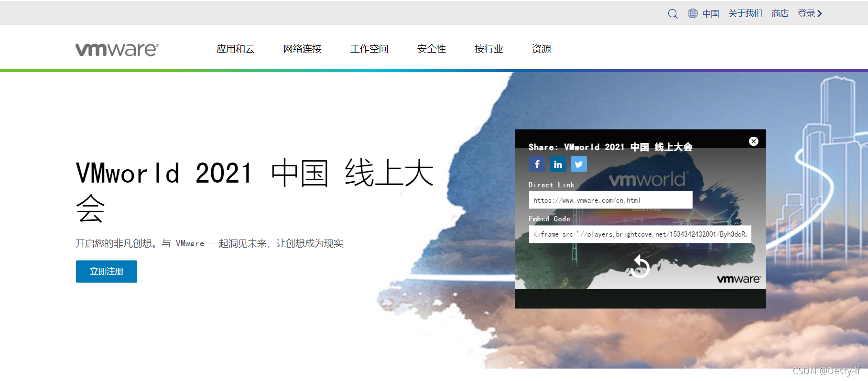Open the 资源 menu

click(541, 49)
